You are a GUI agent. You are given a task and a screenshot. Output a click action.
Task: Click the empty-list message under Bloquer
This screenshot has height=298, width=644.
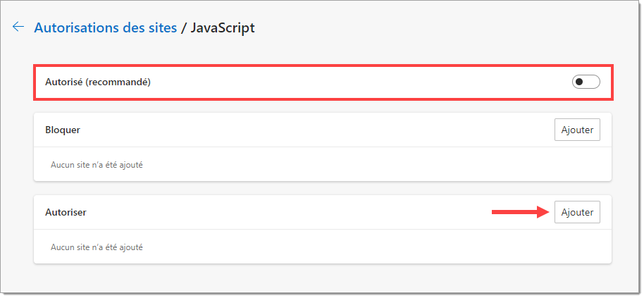(97, 165)
